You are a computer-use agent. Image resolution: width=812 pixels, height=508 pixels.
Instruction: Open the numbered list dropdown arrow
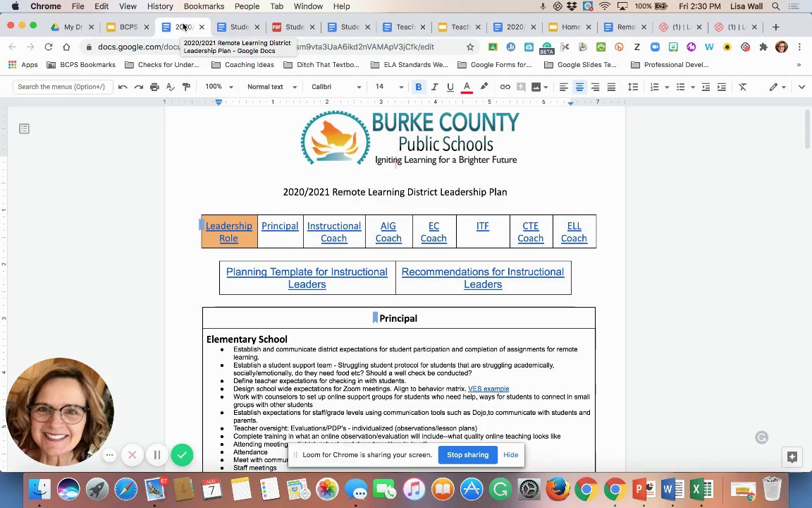[x=667, y=87]
